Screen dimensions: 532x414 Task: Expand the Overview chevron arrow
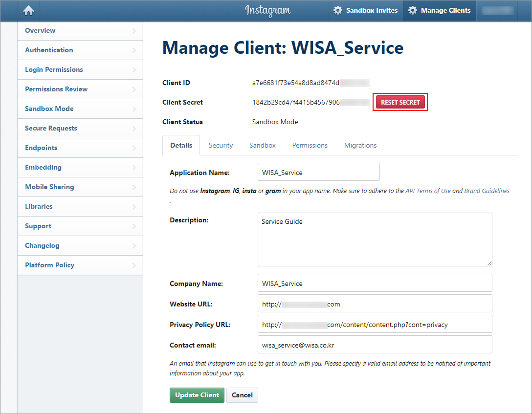(134, 31)
